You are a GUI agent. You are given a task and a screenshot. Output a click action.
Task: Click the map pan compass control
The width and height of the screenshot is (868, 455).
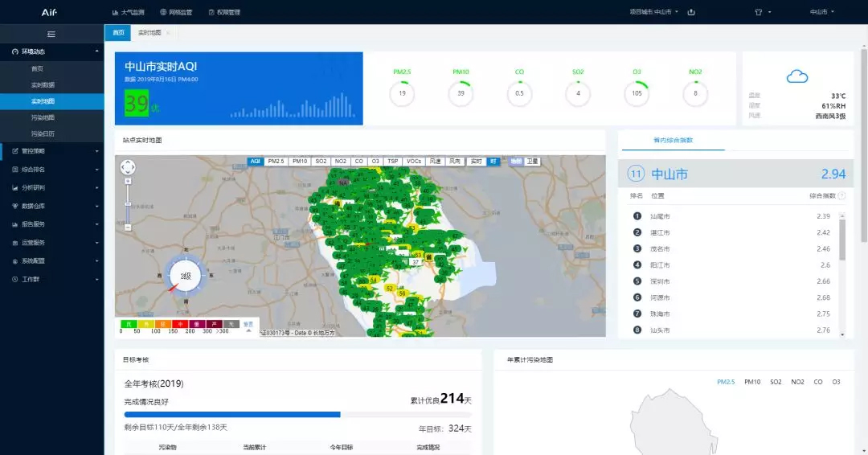click(128, 167)
